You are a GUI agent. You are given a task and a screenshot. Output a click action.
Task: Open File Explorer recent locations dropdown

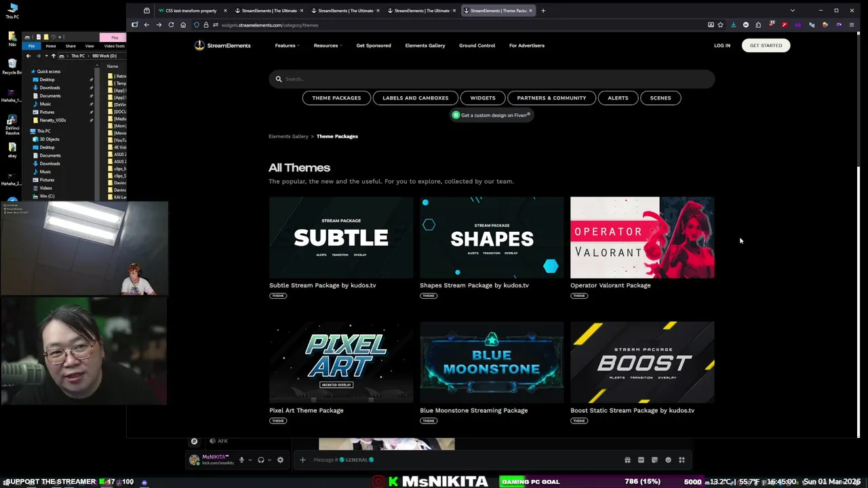click(x=45, y=56)
